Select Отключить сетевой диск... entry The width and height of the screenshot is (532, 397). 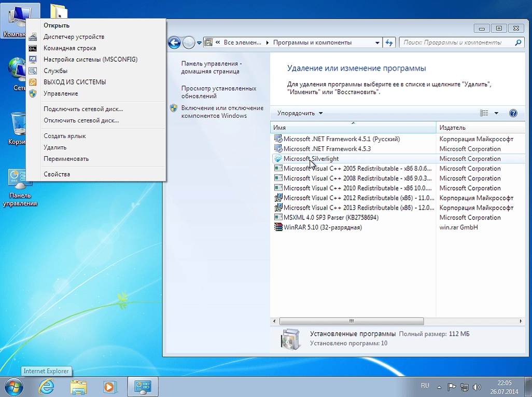click(96, 120)
